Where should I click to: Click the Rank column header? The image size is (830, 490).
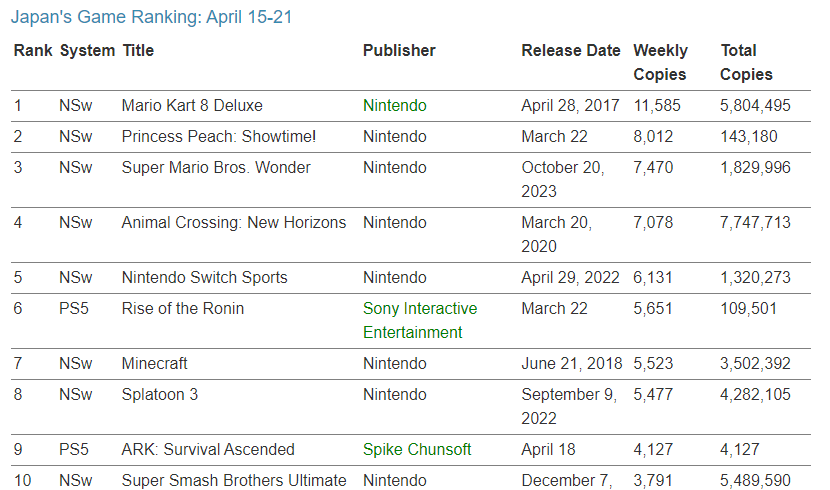(33, 50)
